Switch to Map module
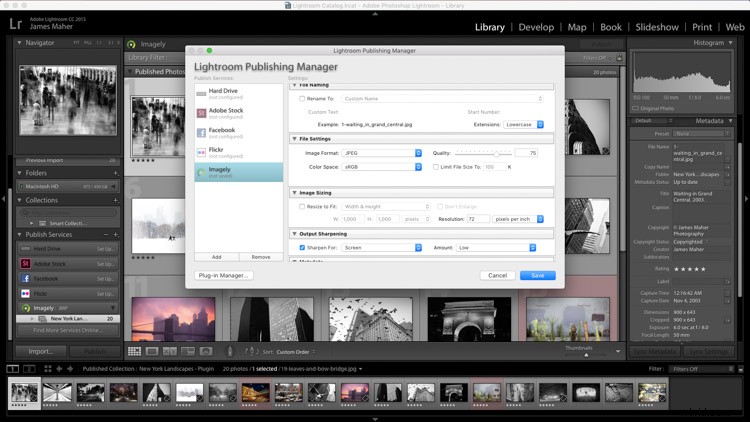750x422 pixels. pyautogui.click(x=577, y=27)
